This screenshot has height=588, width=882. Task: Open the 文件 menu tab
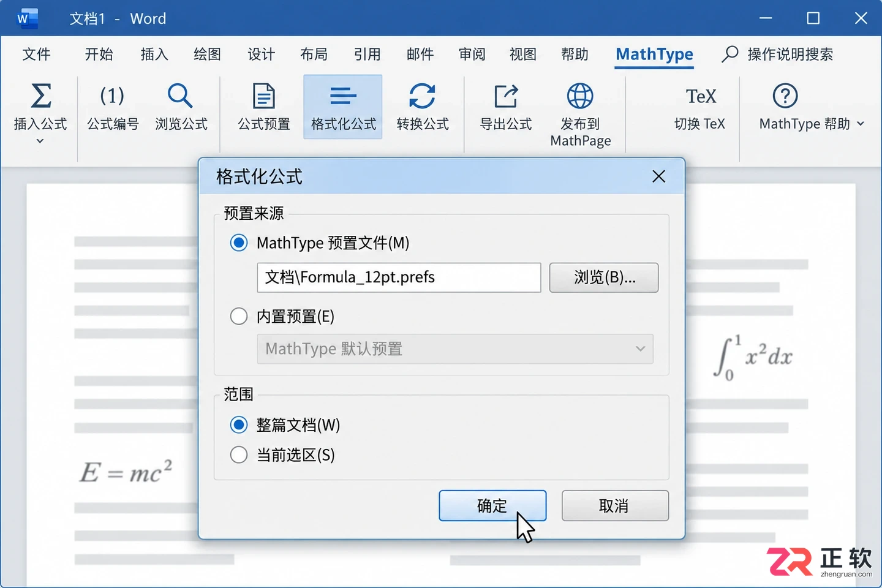(x=36, y=54)
